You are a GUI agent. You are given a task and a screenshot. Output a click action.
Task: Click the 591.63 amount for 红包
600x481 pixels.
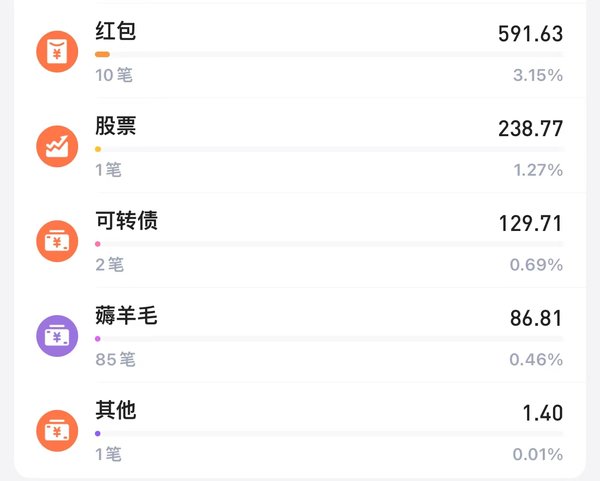[x=530, y=34]
